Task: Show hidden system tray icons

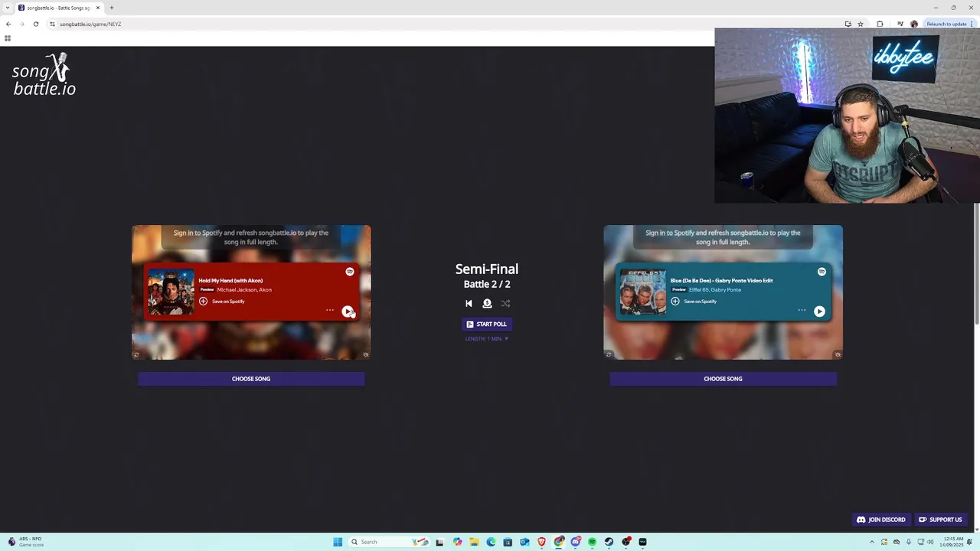Action: (871, 542)
